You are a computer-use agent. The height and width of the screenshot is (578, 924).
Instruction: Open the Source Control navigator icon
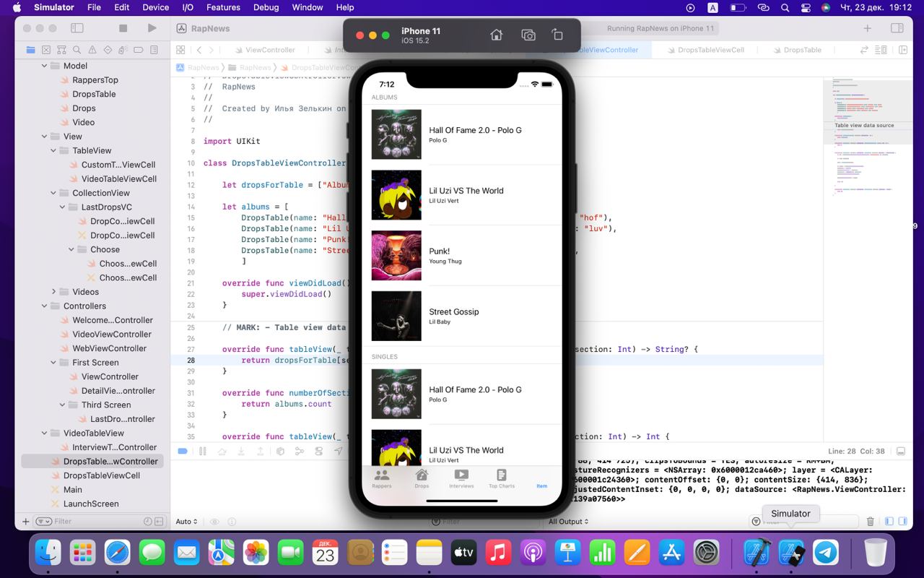[x=46, y=50]
